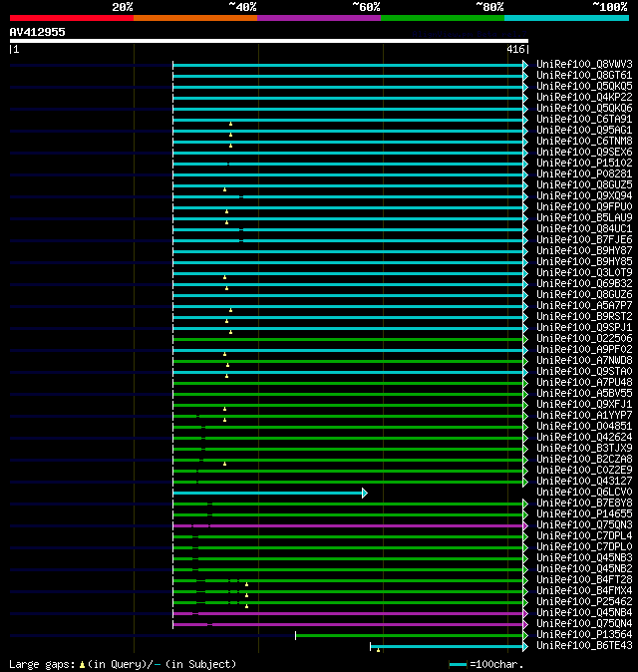
Task: Open the UniRef100_P13564 entry
Action: (584, 635)
